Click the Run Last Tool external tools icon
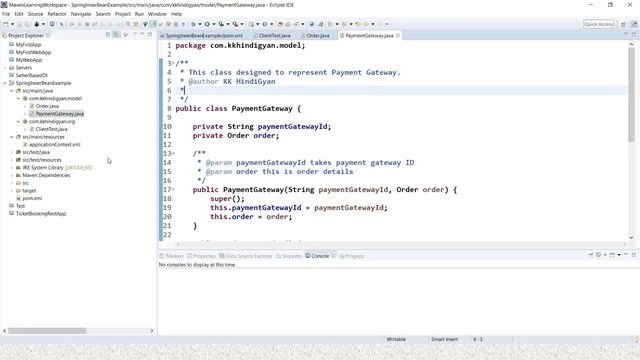 [235, 24]
